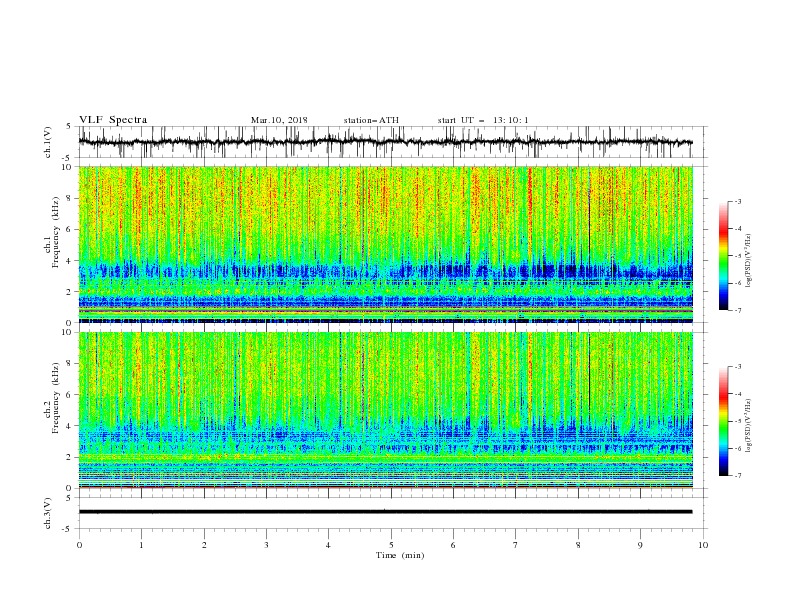The height and width of the screenshot is (612, 792).
Task: Select the "Mar.10, 2018" date text
Action: tap(279, 120)
